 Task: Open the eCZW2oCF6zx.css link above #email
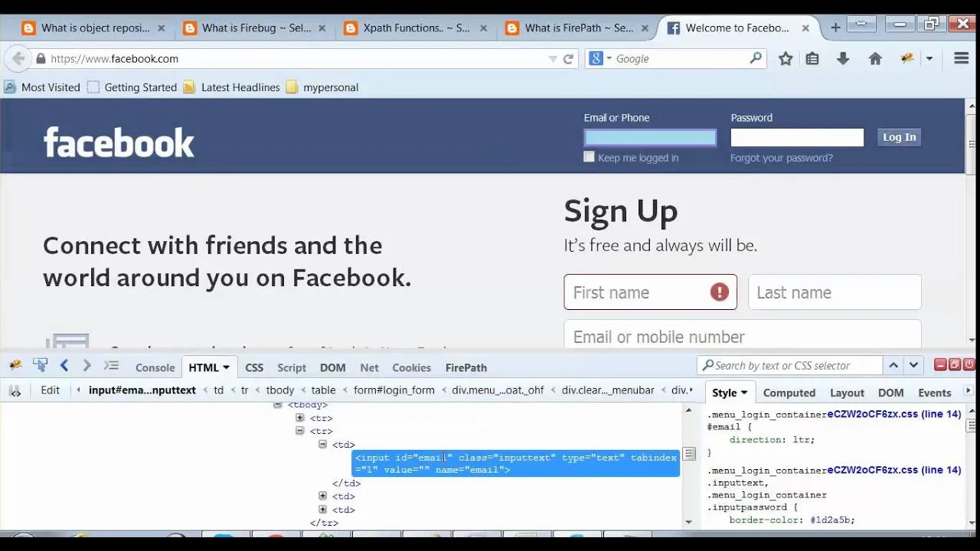893,414
